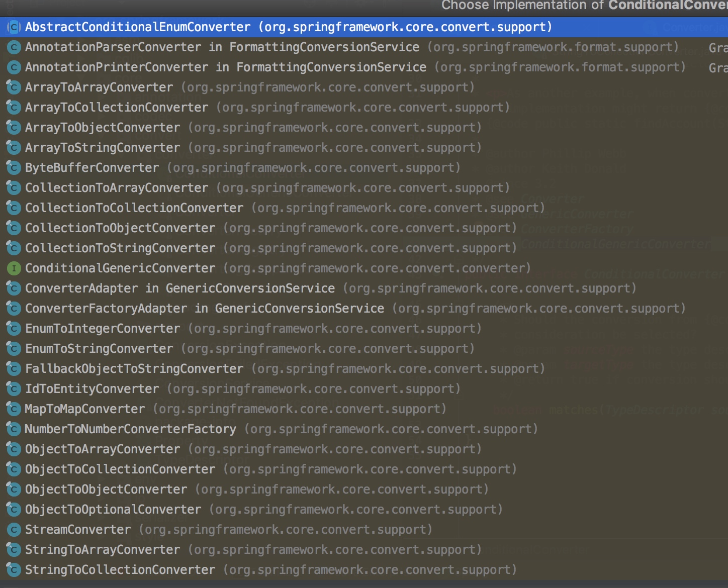
Task: Click the abstract class icon beside AbstractConditionalEnumConverter
Action: [14, 27]
